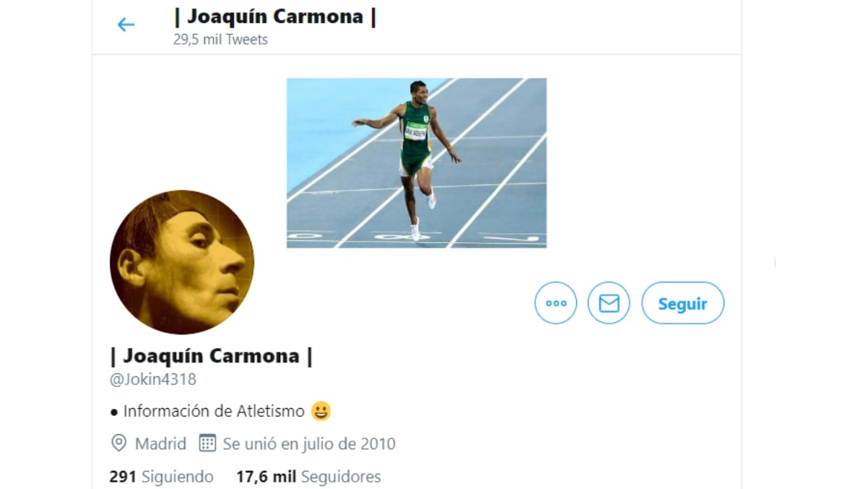Screen dimensions: 868x489
Task: Click the smiley emoji in the bio
Action: 321,411
